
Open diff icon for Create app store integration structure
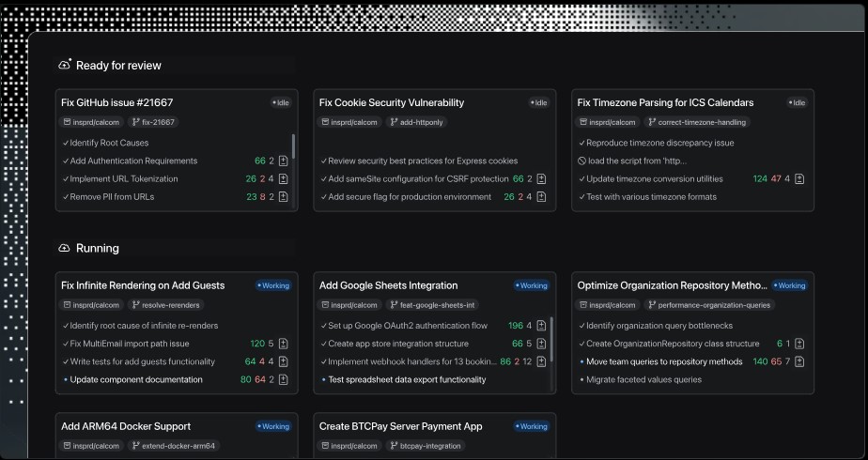pyautogui.click(x=541, y=344)
